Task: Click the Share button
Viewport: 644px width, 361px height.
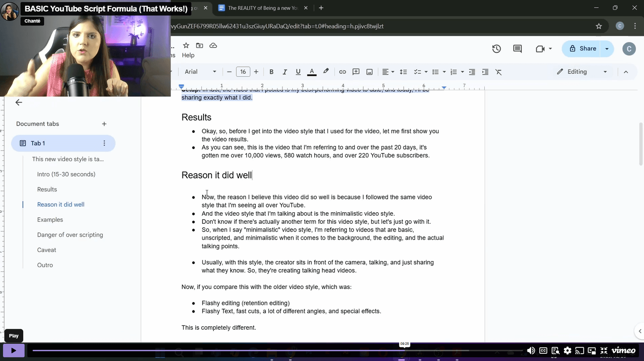Action: (582, 49)
